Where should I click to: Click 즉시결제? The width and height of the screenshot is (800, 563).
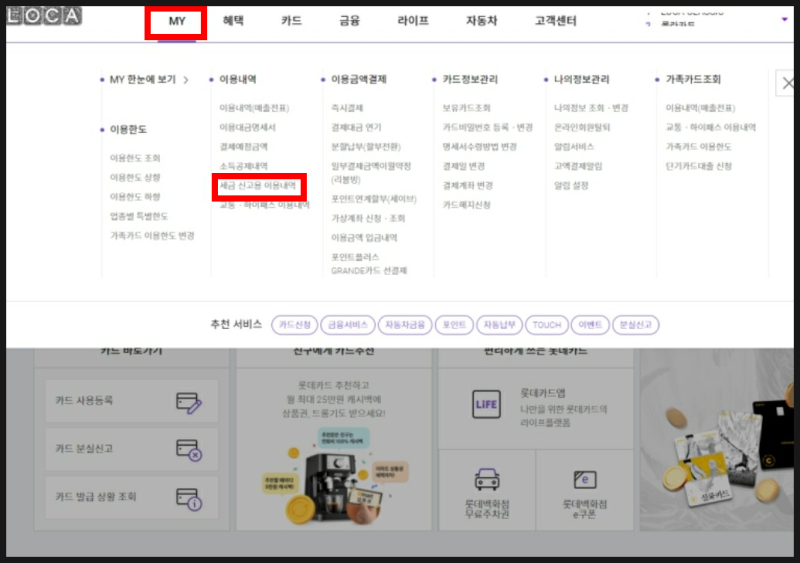click(x=347, y=108)
